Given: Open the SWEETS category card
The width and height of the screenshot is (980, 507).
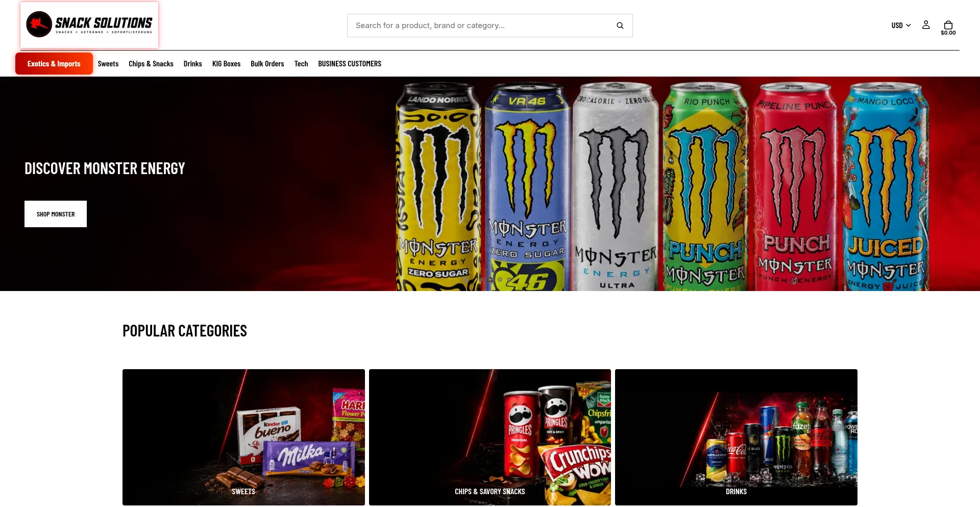Looking at the screenshot, I should (x=243, y=437).
